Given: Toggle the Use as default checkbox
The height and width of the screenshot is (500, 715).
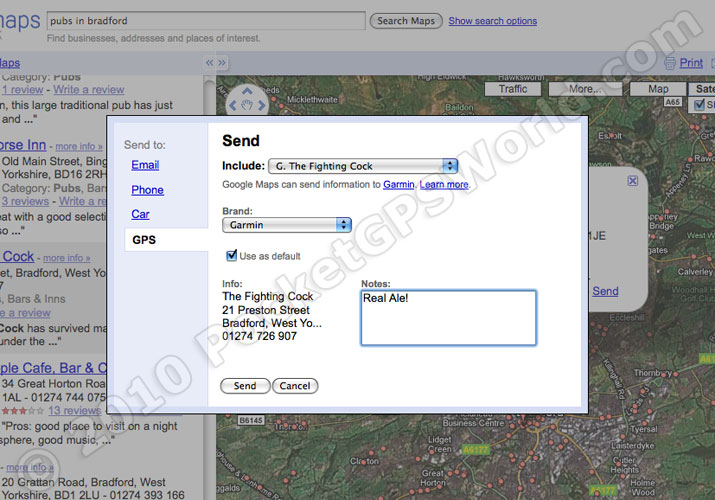Looking at the screenshot, I should pyautogui.click(x=232, y=255).
